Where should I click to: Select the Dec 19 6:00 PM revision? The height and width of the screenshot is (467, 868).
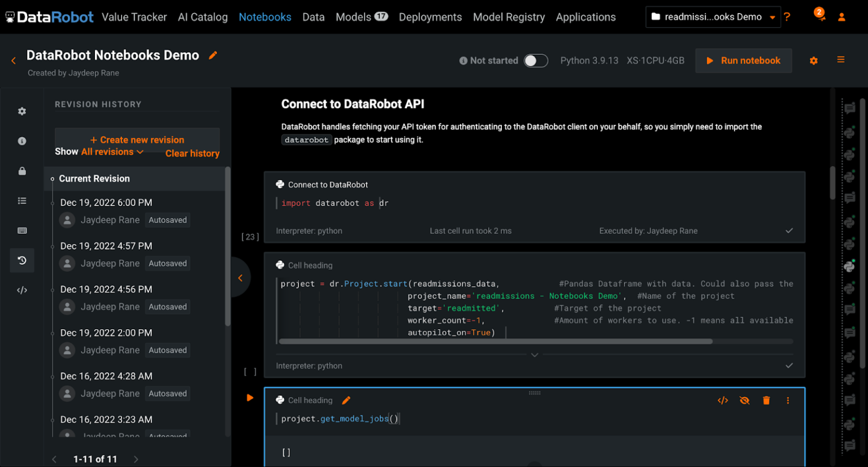pyautogui.click(x=106, y=202)
